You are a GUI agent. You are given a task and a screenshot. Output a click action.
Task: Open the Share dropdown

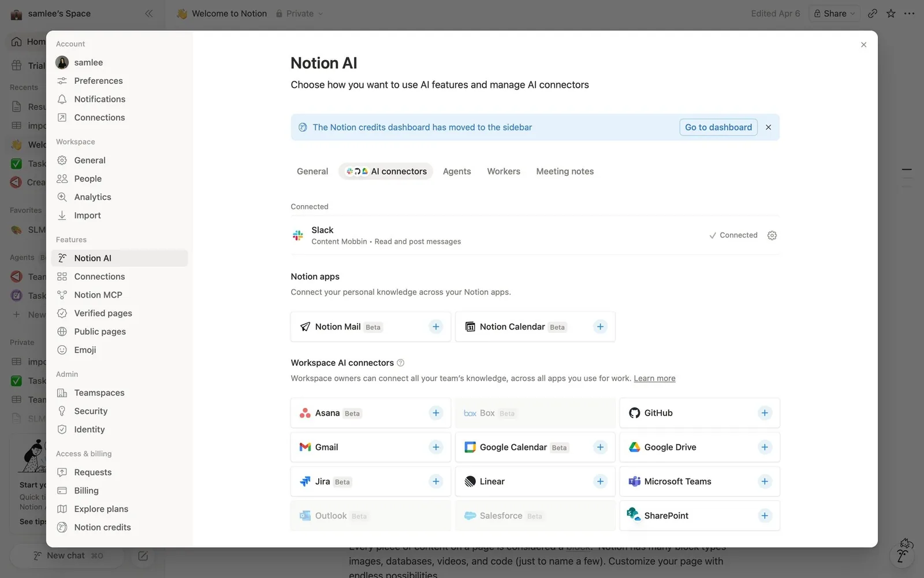point(834,13)
